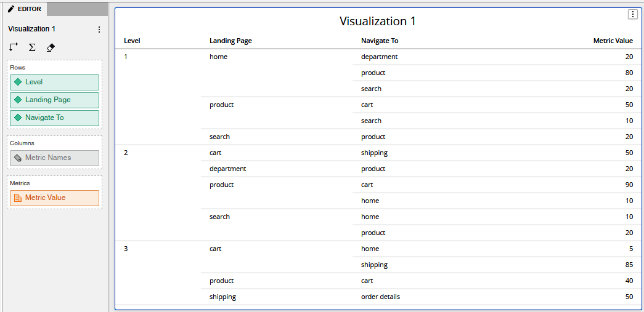Open the Visualization 1 panel options menu
Screen dimensions: 644x312
coord(99,30)
